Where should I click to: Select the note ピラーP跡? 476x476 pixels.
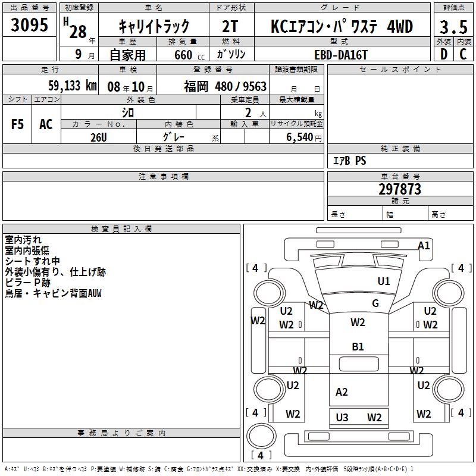point(27,283)
